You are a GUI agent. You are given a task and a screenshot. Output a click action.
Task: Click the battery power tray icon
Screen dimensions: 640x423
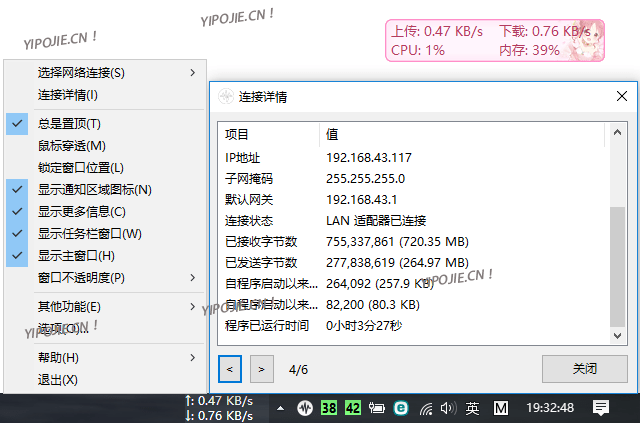point(377,408)
